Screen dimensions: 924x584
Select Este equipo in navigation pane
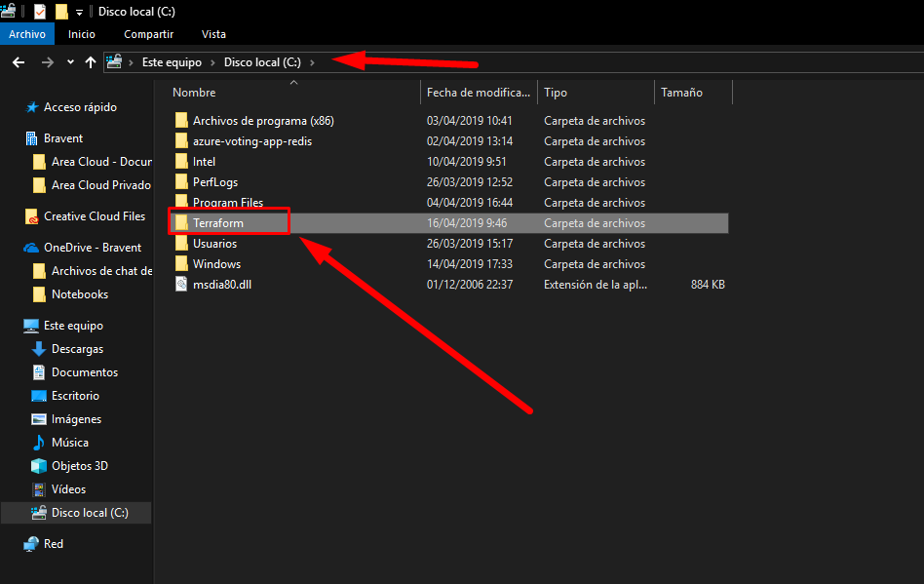73,326
